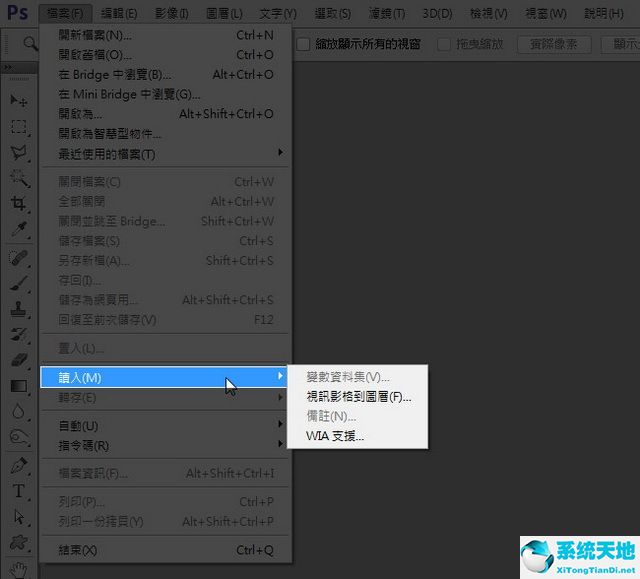Select 在 Bridge 中瀏覽(B)... entry
The image size is (640, 579).
coord(166,74)
